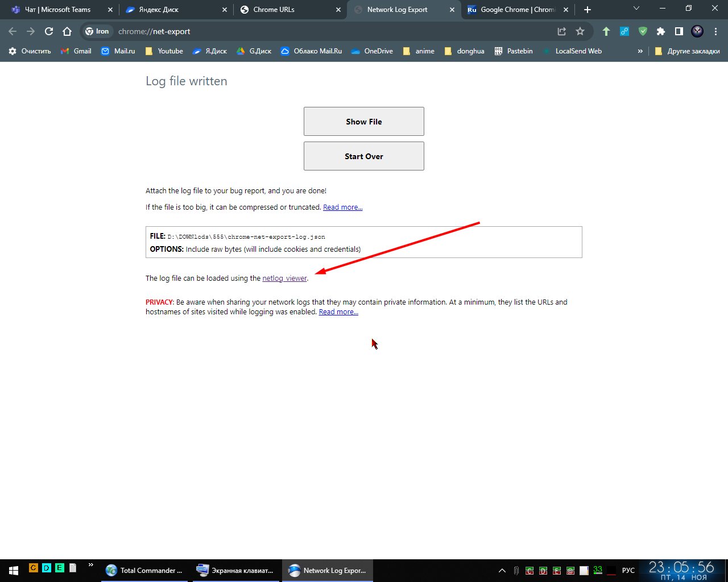Viewport: 728px width, 582px height.
Task: Click the green shield extension icon
Action: [643, 31]
